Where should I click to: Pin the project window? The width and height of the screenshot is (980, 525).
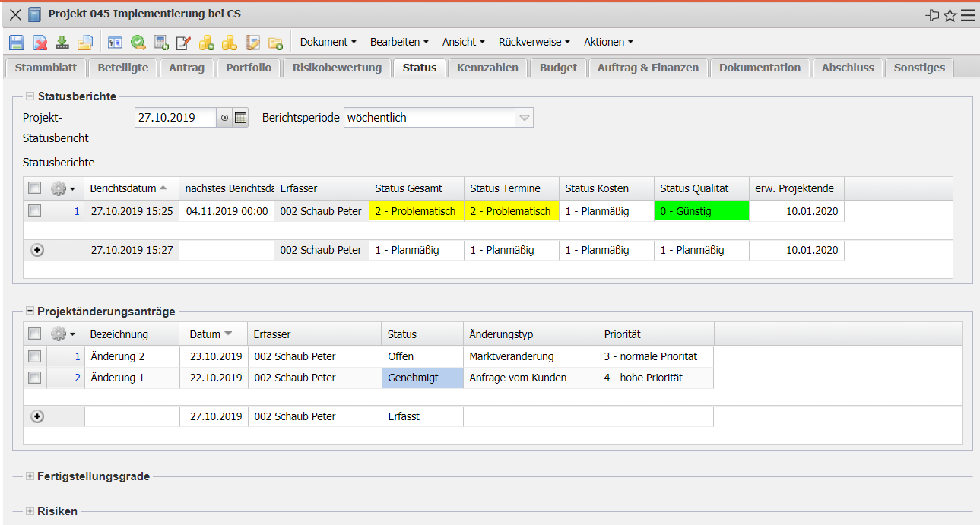[x=932, y=15]
